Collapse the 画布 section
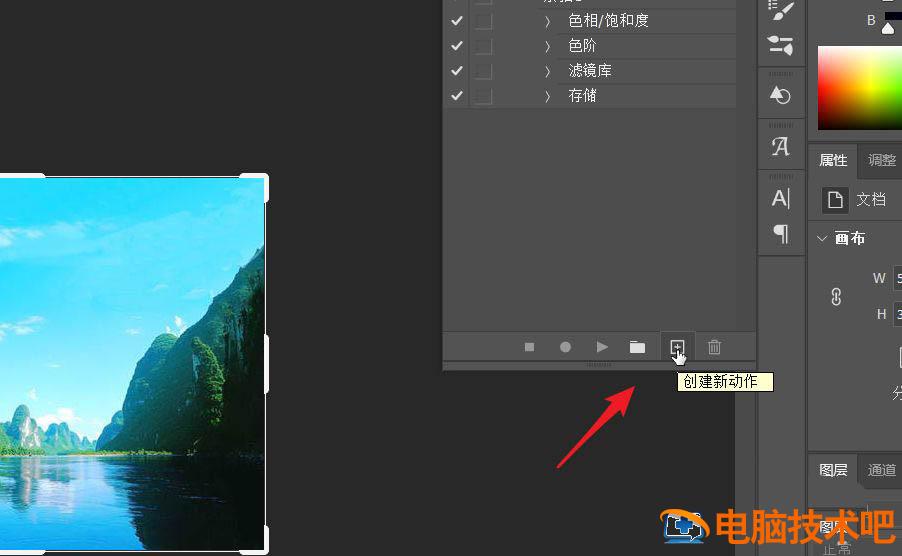902x556 pixels. [x=822, y=238]
